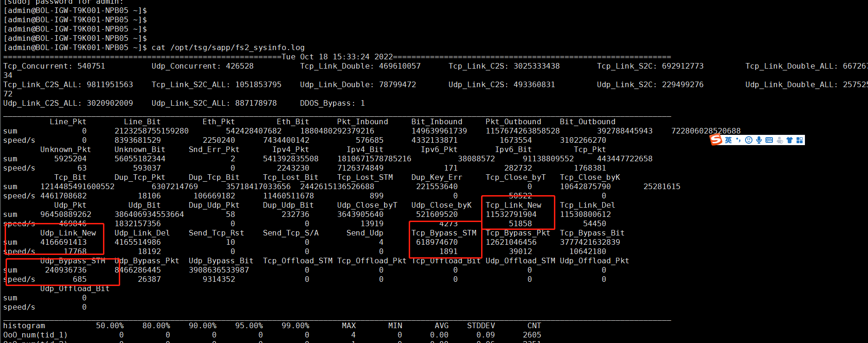Open the soft keyboard from the IME toolbar
868x343 pixels.
(769, 140)
